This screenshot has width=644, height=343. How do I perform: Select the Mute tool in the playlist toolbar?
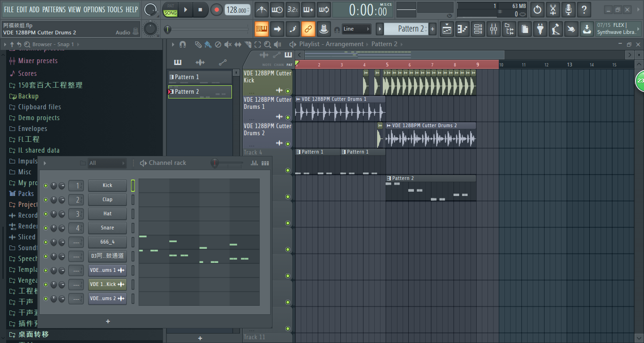[228, 44]
